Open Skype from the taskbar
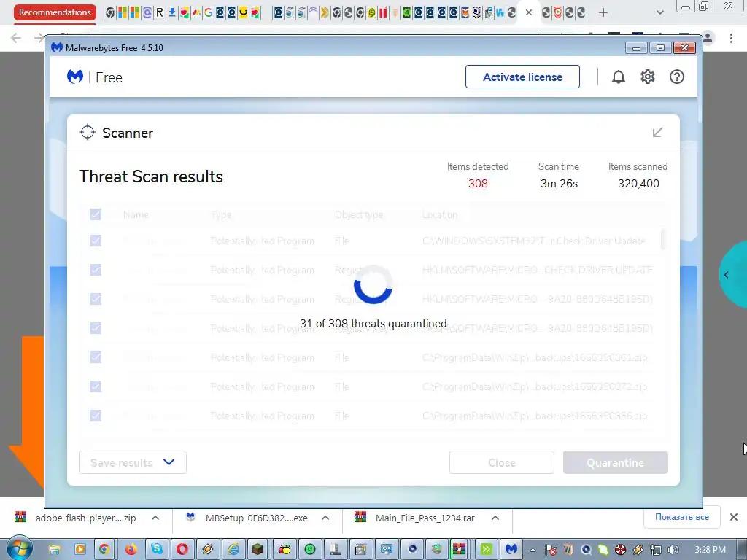The width and height of the screenshot is (747, 560). (156, 550)
